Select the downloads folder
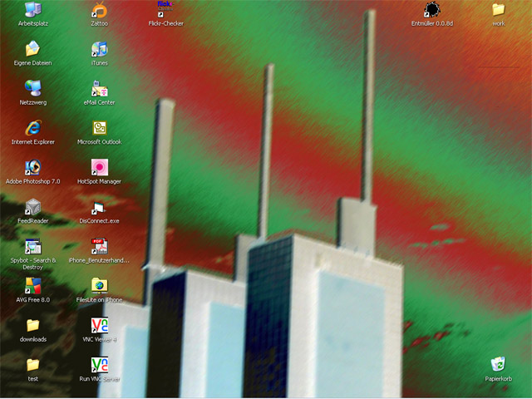 coord(33,325)
